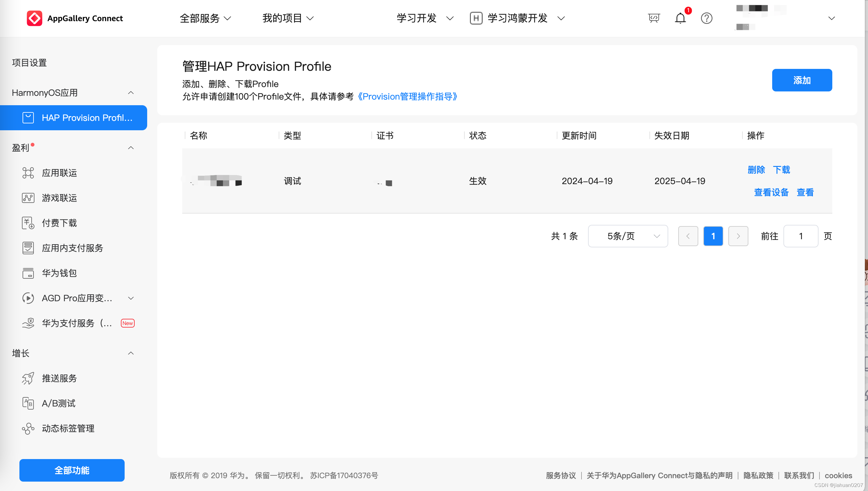Screen dimensions: 868x491
Task: Click the 游戏联运 sidebar icon
Action: click(28, 198)
